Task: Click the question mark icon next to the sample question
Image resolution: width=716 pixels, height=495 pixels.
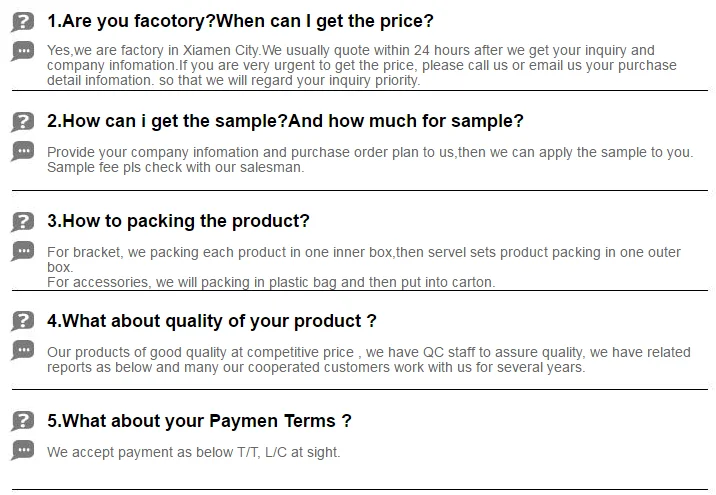Action: point(22,122)
